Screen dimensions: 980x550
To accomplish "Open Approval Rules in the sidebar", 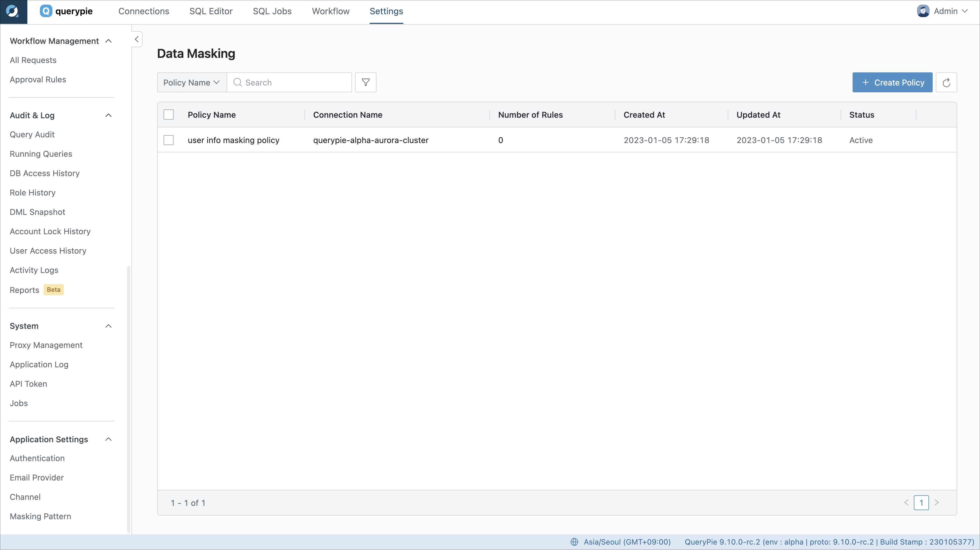I will (38, 80).
